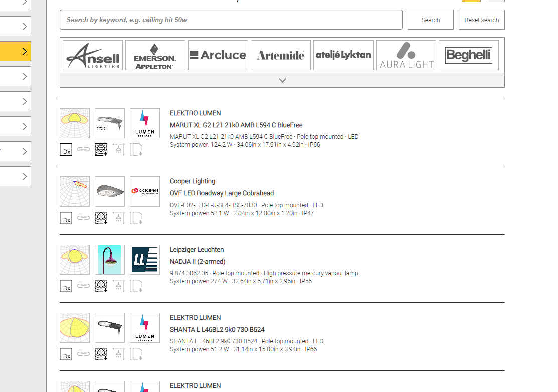View product photo of SHANTA L L46BL2
558x392 pixels.
[110, 328]
